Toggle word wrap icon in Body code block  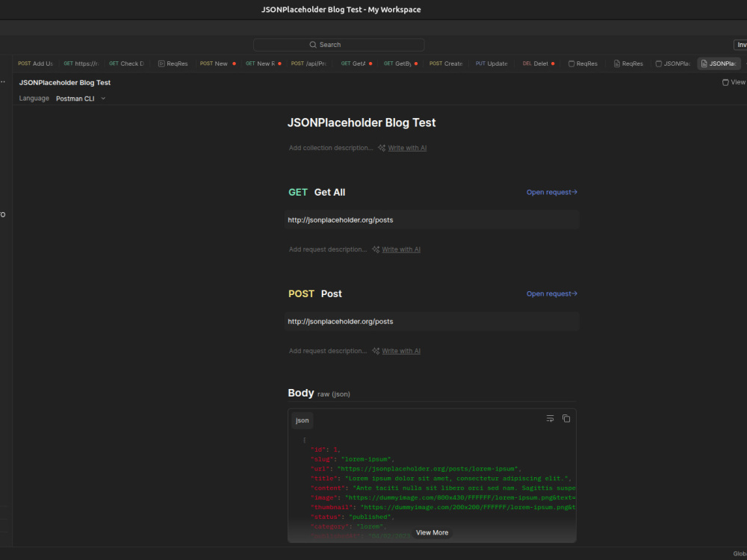550,419
